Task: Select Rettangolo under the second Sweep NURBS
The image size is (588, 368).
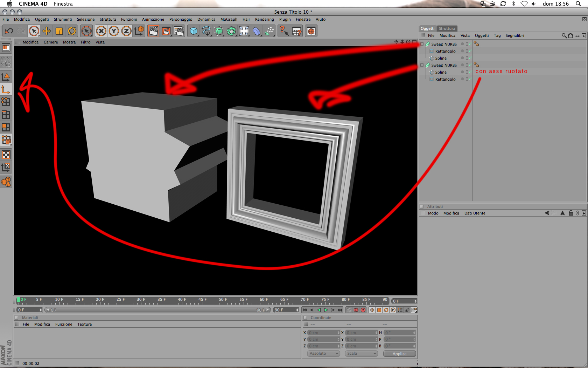Action: (x=445, y=79)
